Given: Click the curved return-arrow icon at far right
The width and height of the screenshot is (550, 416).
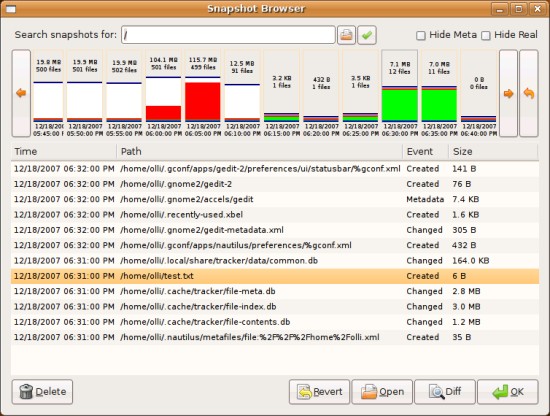Looking at the screenshot, I should [529, 93].
